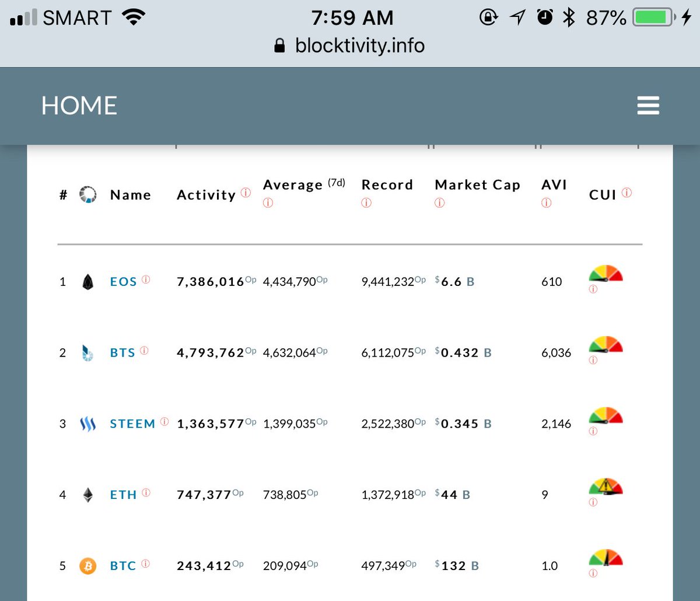Select BTS AVI value 6,036

(556, 353)
